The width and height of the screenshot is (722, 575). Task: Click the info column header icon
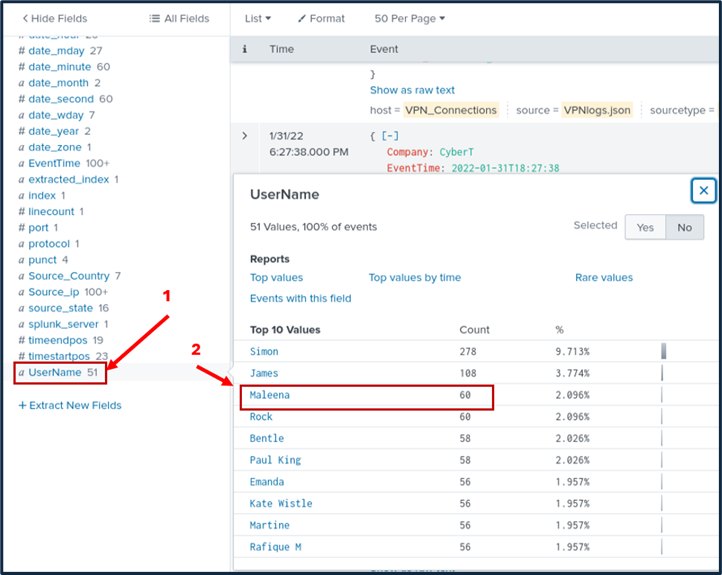[245, 49]
